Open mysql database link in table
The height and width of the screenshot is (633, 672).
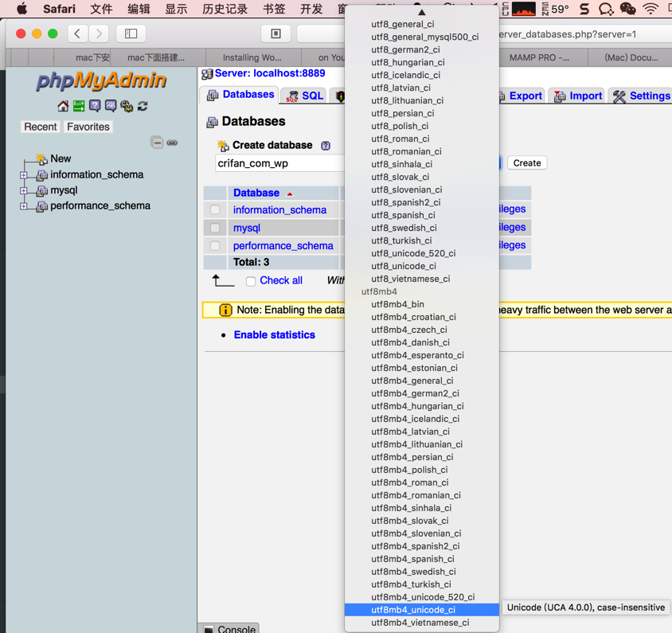pyautogui.click(x=247, y=228)
